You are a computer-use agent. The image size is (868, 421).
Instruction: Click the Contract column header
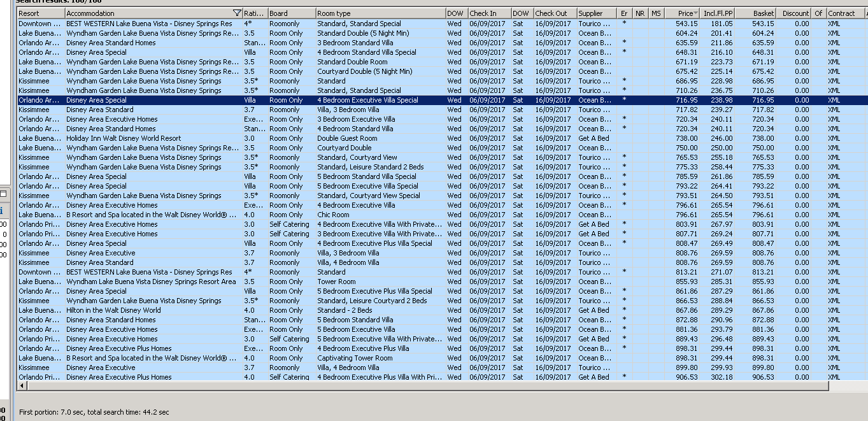tap(846, 13)
